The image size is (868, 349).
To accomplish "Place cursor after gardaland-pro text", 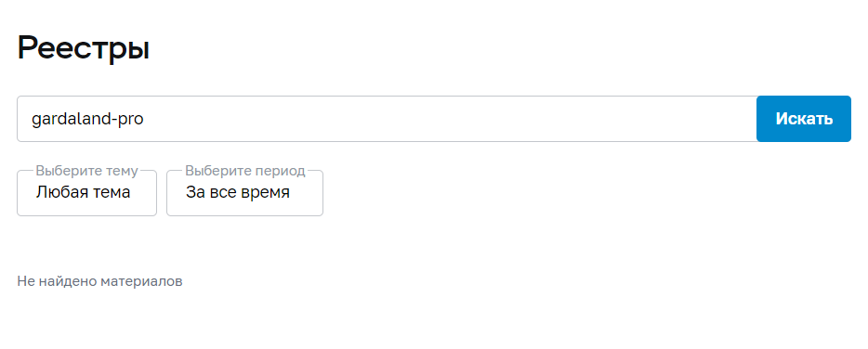I will [145, 119].
